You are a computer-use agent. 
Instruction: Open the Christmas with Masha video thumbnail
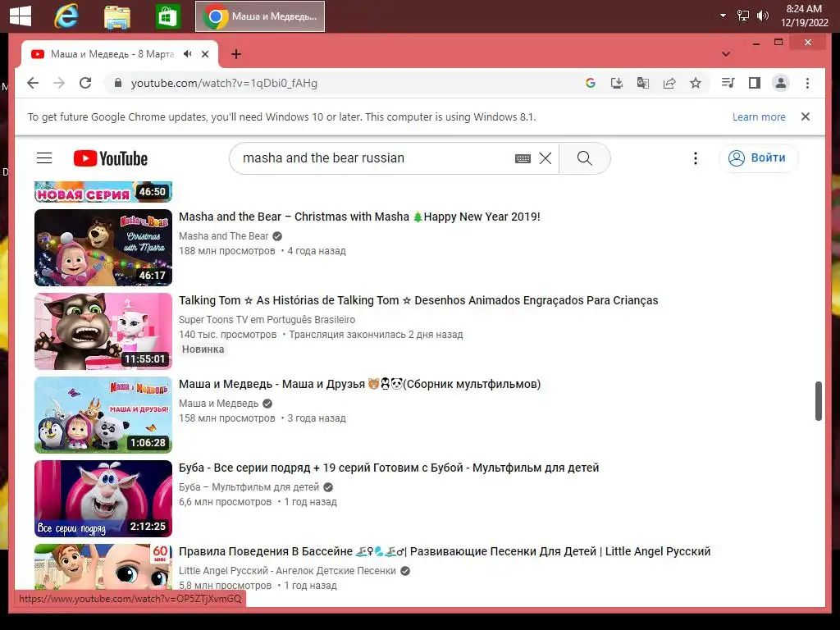[103, 248]
